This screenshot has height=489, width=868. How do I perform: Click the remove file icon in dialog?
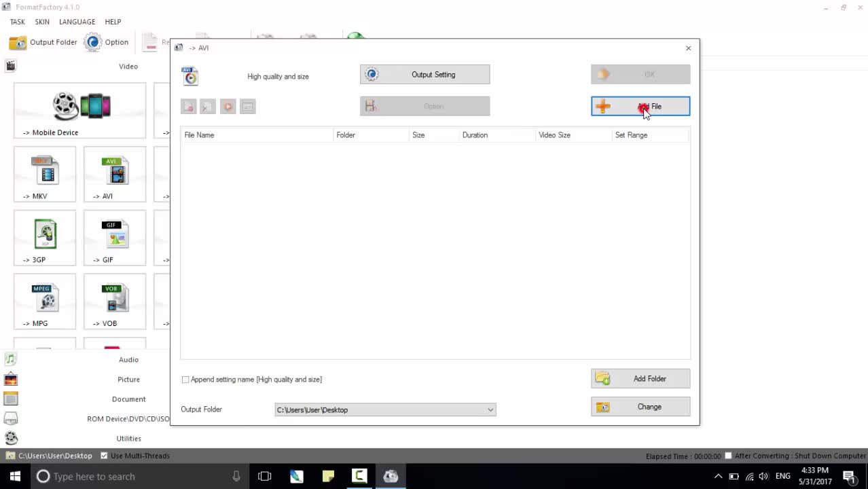click(x=189, y=107)
